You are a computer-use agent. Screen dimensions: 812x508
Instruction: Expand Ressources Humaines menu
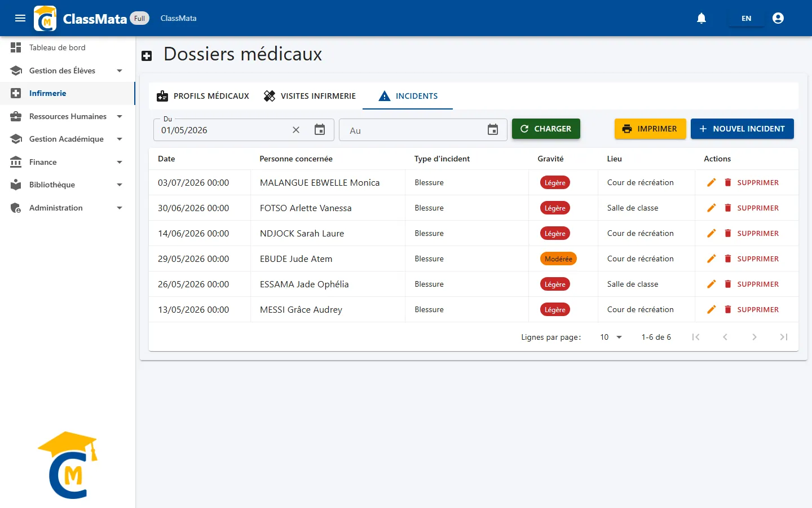[68, 116]
